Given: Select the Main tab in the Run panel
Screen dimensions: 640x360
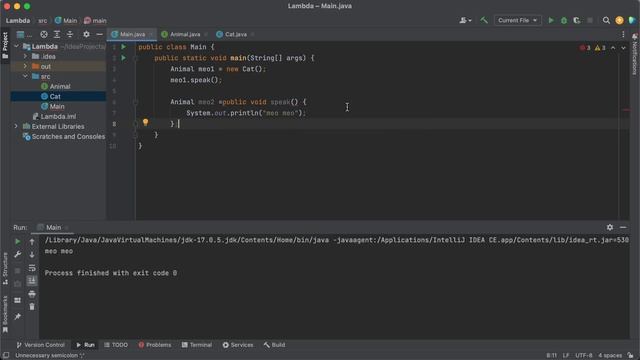Looking at the screenshot, I should click(x=52, y=227).
